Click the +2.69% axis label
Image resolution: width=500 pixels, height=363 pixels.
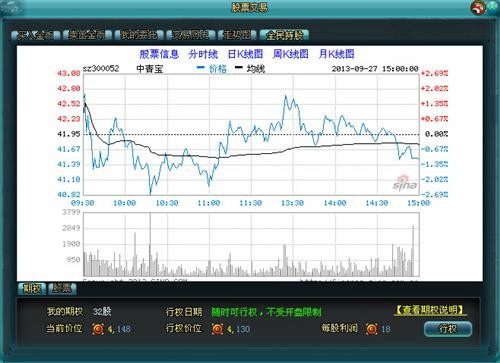pyautogui.click(x=434, y=73)
